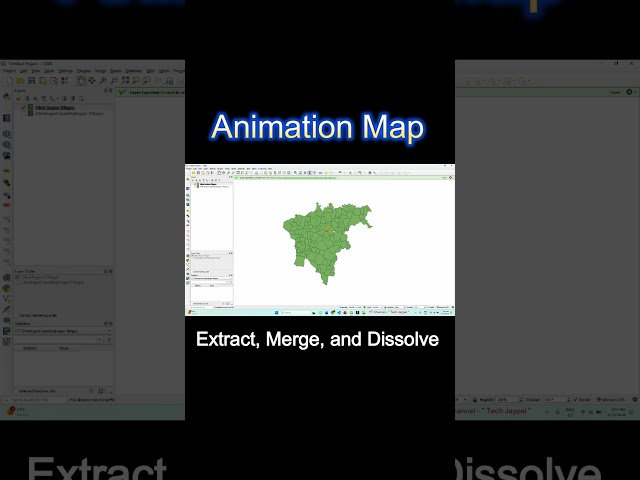Click the feather Add SpatiaLite Layer icon

(x=7, y=310)
